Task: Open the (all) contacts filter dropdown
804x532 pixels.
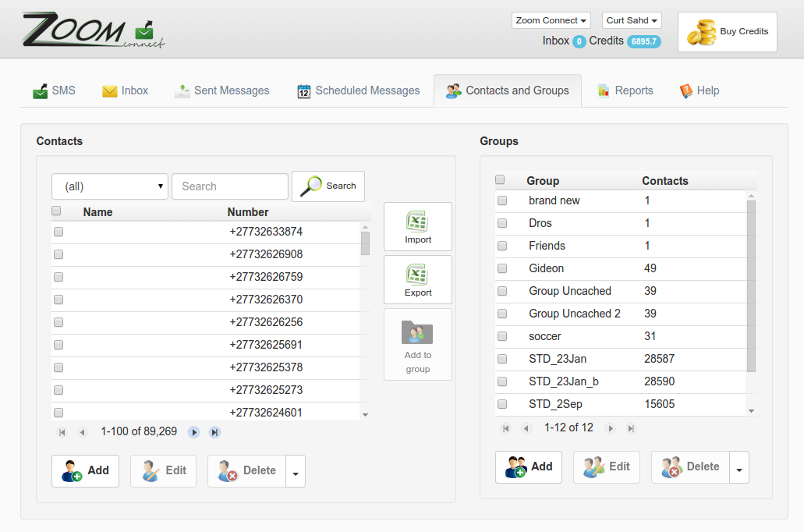Action: coord(110,186)
